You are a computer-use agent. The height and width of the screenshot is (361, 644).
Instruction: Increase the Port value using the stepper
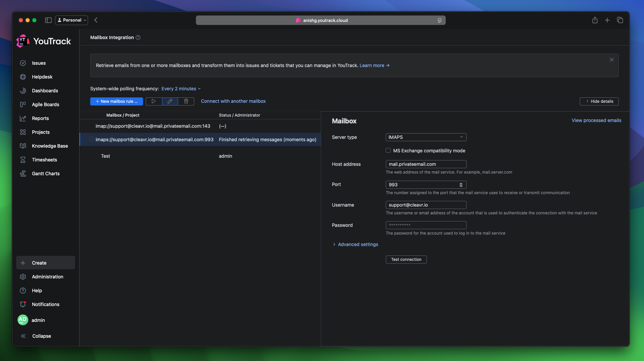pos(461,183)
